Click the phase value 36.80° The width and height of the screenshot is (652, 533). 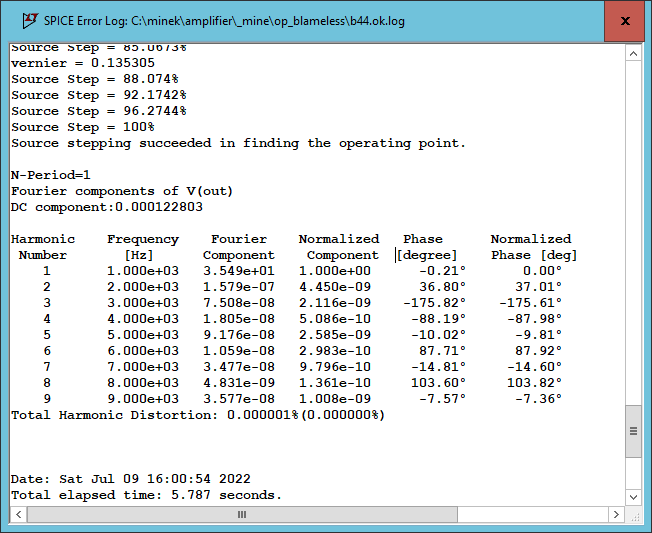(x=442, y=287)
